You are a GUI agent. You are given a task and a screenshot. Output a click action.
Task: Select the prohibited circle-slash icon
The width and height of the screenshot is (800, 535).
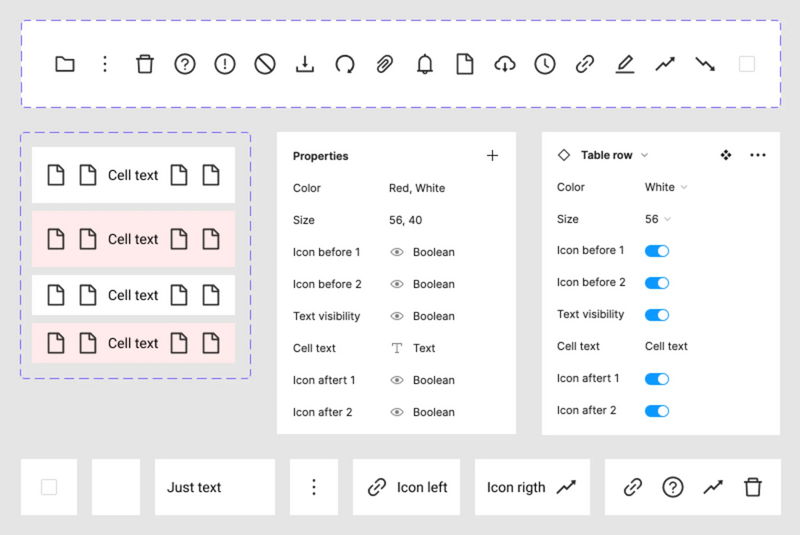(265, 64)
